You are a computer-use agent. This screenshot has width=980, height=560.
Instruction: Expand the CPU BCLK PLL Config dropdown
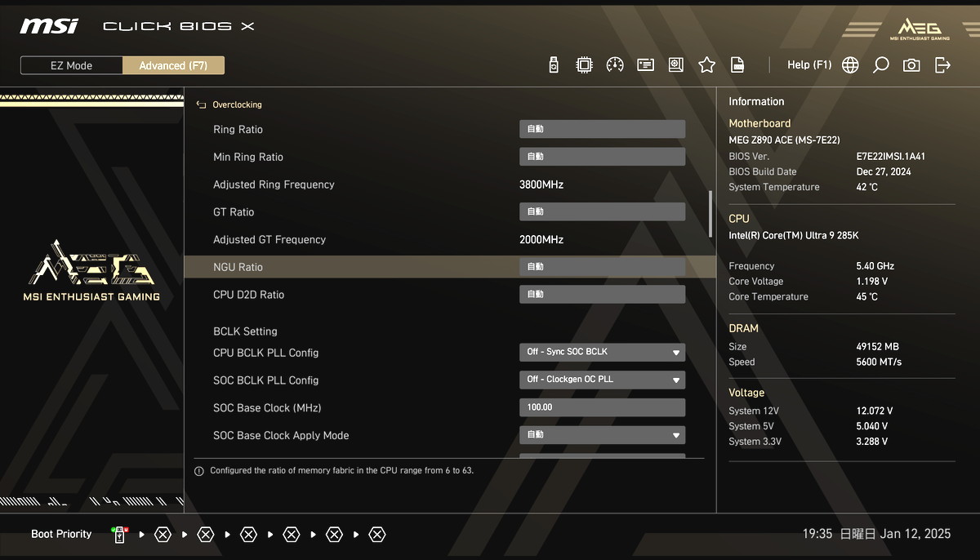[x=602, y=352]
